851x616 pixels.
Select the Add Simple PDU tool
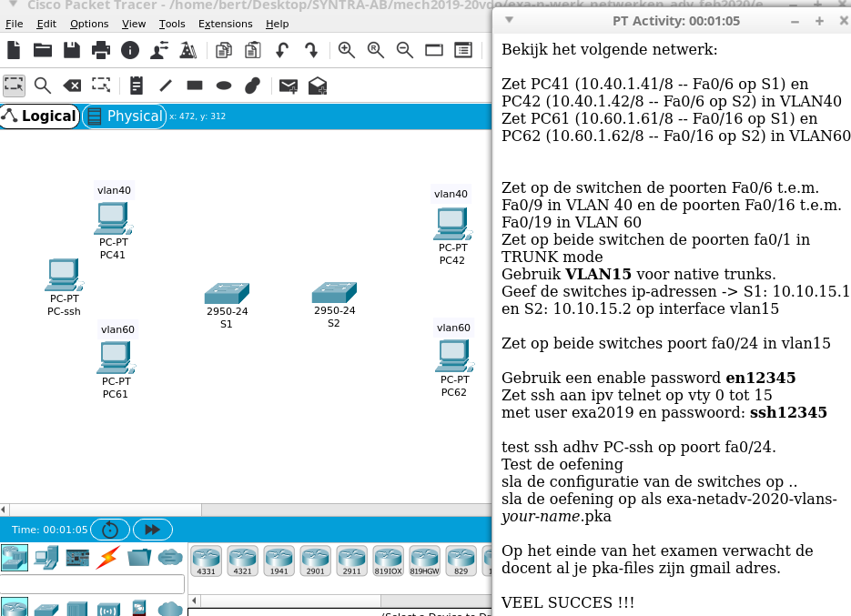coord(288,85)
